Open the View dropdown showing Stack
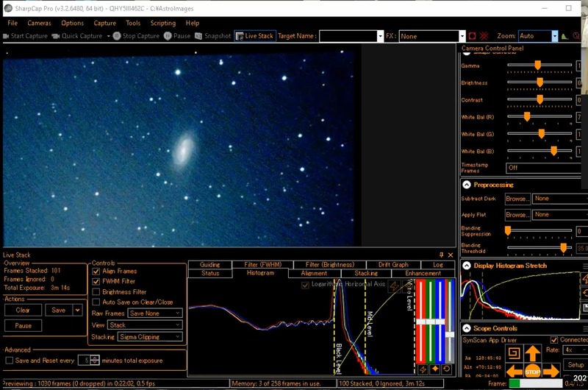588x390 pixels. tap(145, 325)
